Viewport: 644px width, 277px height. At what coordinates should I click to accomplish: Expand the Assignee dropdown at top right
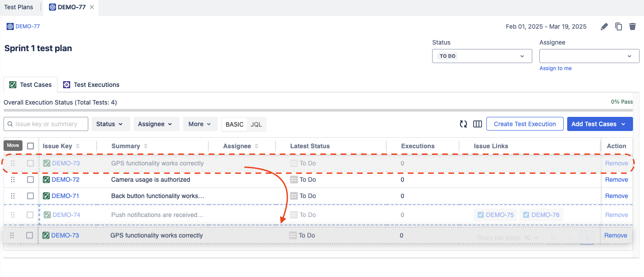tap(589, 56)
